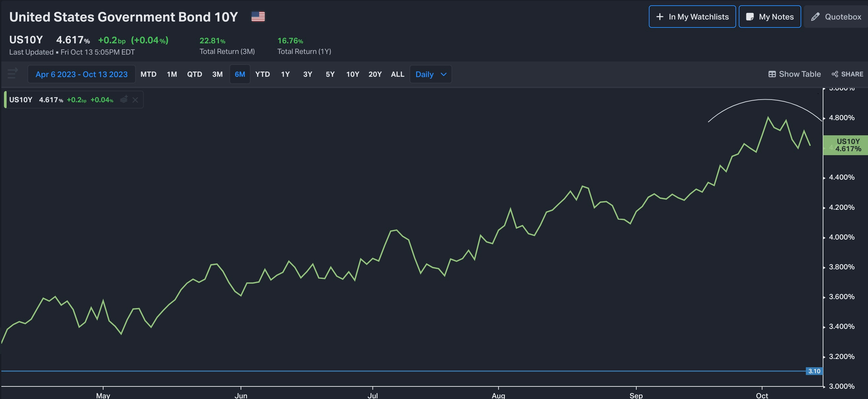Click the Show Table button text
The height and width of the screenshot is (399, 868).
coord(799,74)
